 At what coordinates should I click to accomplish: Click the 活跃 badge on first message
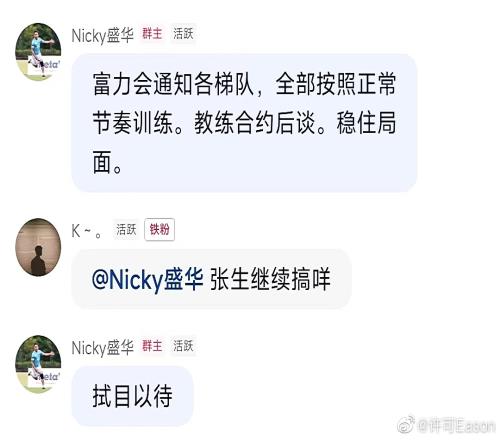point(183,33)
